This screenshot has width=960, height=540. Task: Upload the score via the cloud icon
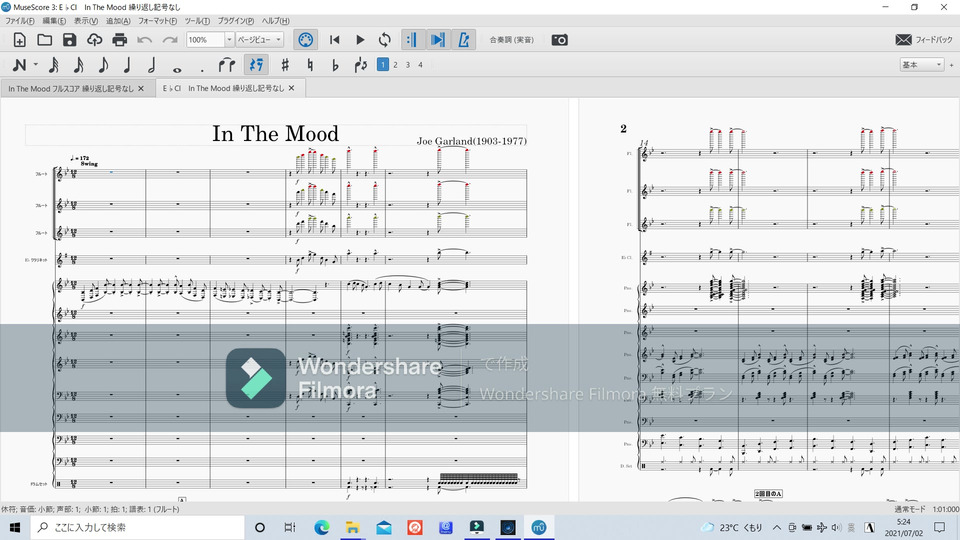click(x=94, y=40)
